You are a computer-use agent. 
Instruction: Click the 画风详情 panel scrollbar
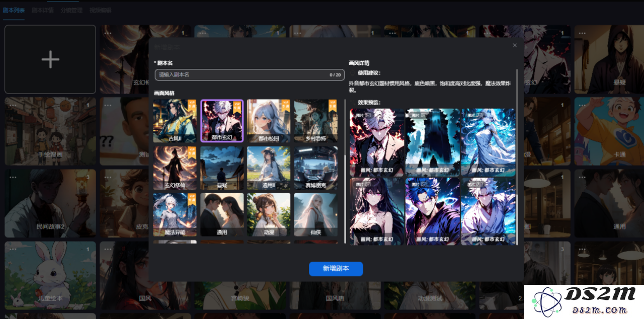point(517,157)
